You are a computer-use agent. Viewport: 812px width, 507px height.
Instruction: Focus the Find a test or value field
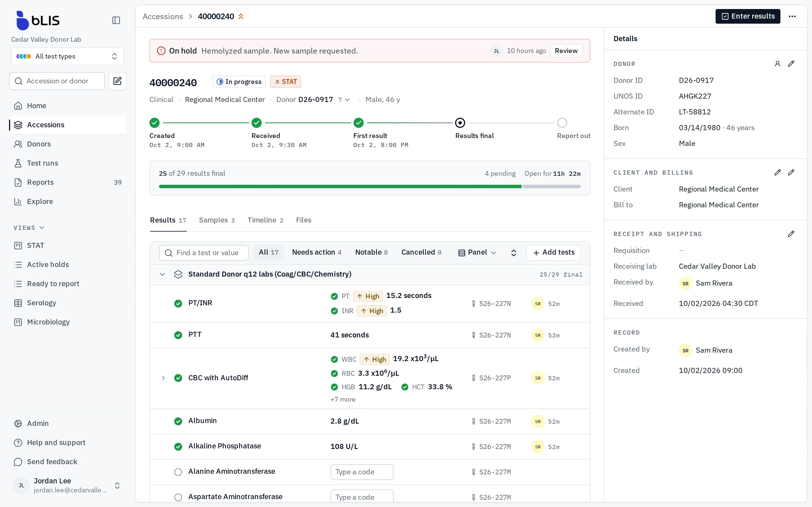(x=204, y=252)
